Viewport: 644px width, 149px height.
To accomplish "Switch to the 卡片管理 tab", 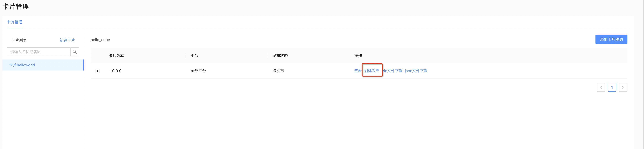I will click(14, 22).
